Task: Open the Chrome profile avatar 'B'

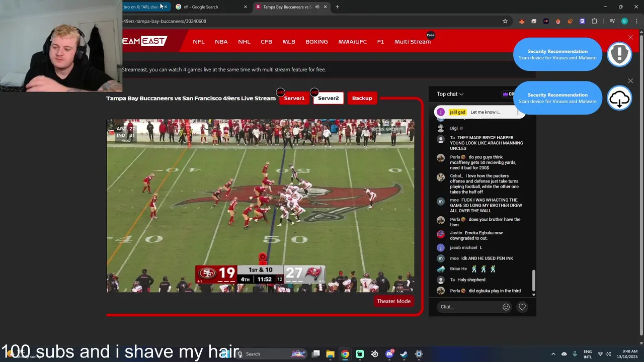Action: (624, 21)
